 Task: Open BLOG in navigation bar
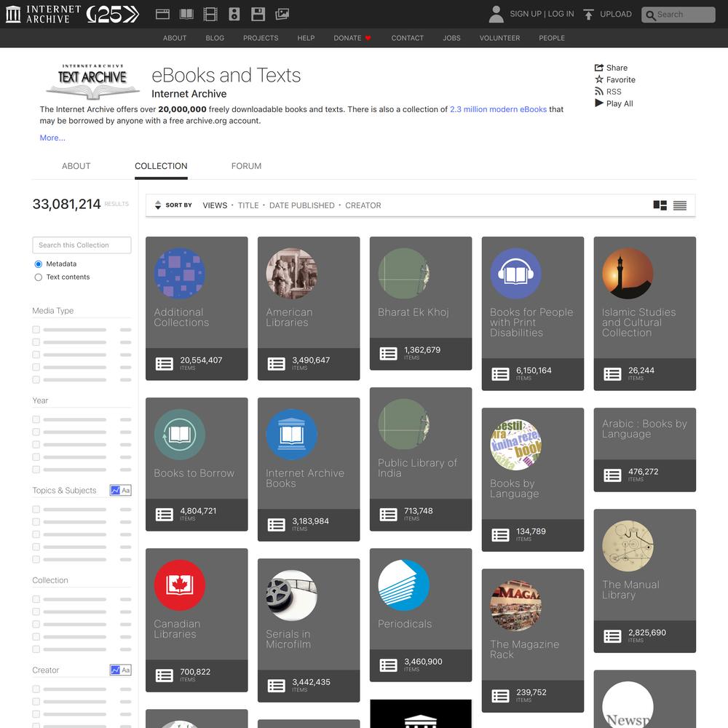point(215,38)
